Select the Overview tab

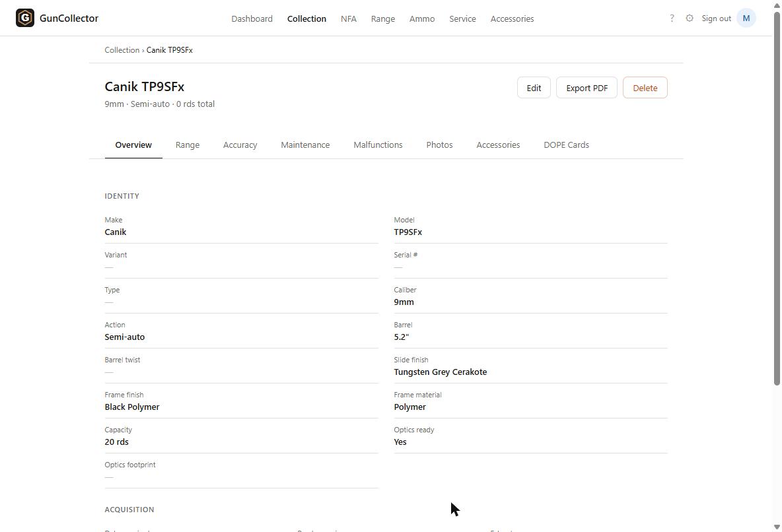pos(133,145)
